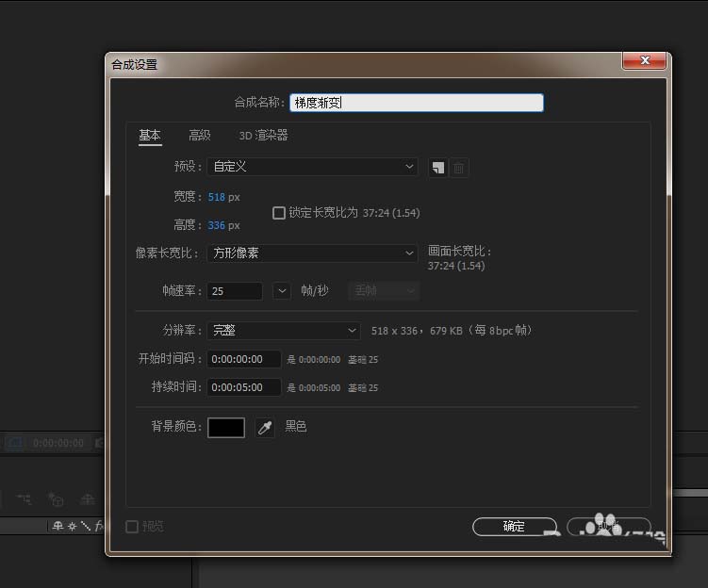This screenshot has width=708, height=588.
Task: Open the 丢帧 dropdown
Action: pos(384,290)
